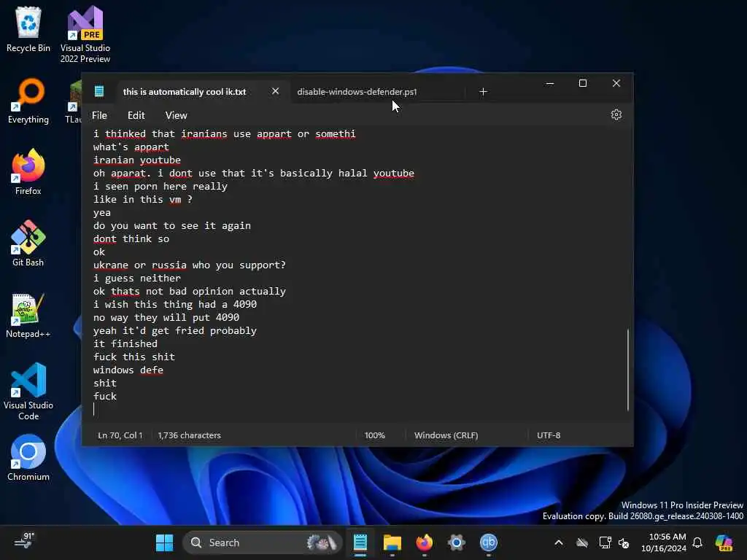Viewport: 747px width, 560px height.
Task: Click the line 'yeah it'd get fried probably'
Action: 175,330
